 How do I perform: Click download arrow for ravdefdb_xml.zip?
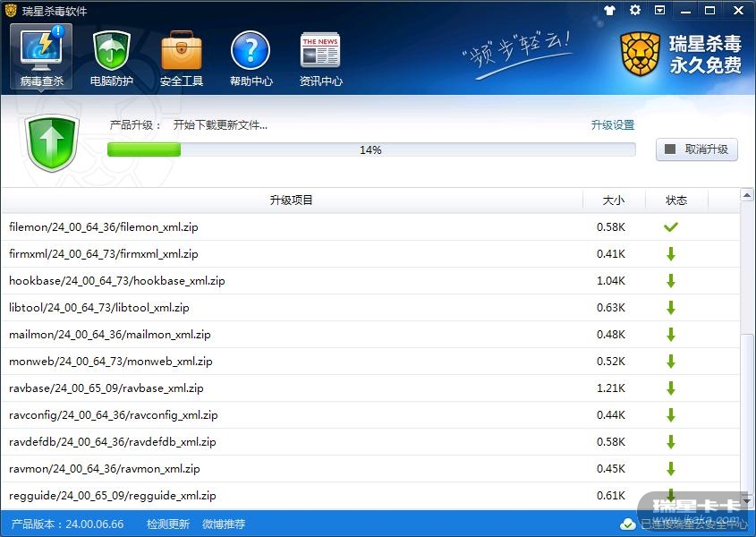(671, 442)
